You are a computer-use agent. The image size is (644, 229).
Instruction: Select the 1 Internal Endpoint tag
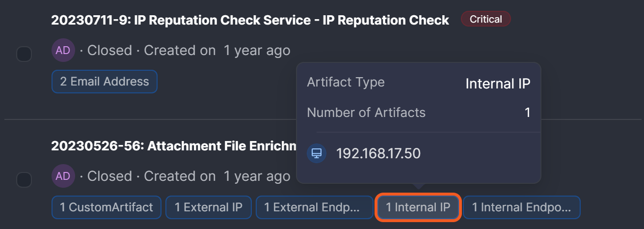(521, 207)
